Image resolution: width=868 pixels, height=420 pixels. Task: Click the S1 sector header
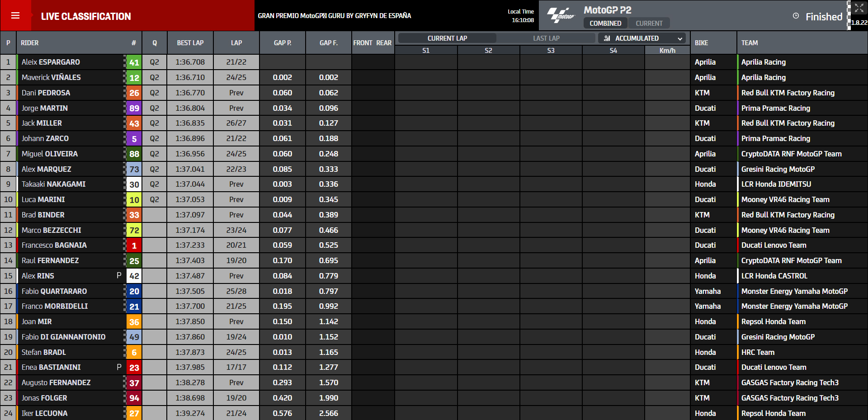pos(426,51)
